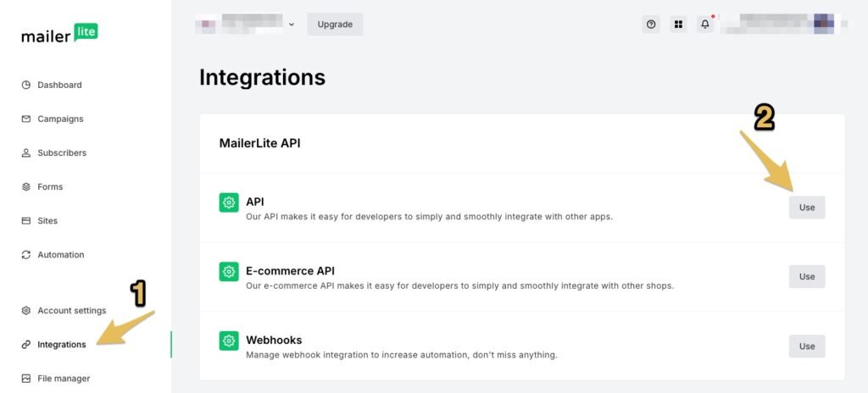868x393 pixels.
Task: Click the Upgrade button
Action: click(x=335, y=25)
